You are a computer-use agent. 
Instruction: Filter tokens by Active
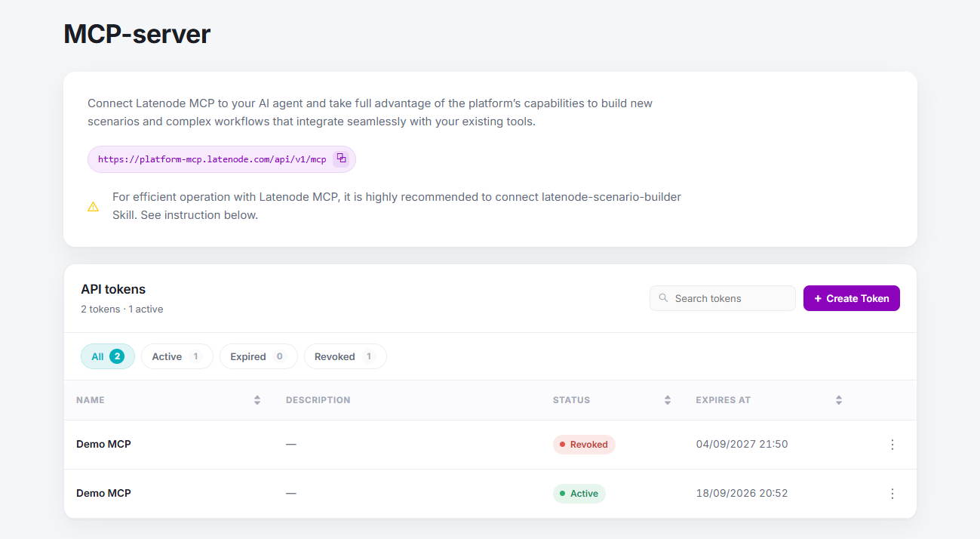pos(177,356)
